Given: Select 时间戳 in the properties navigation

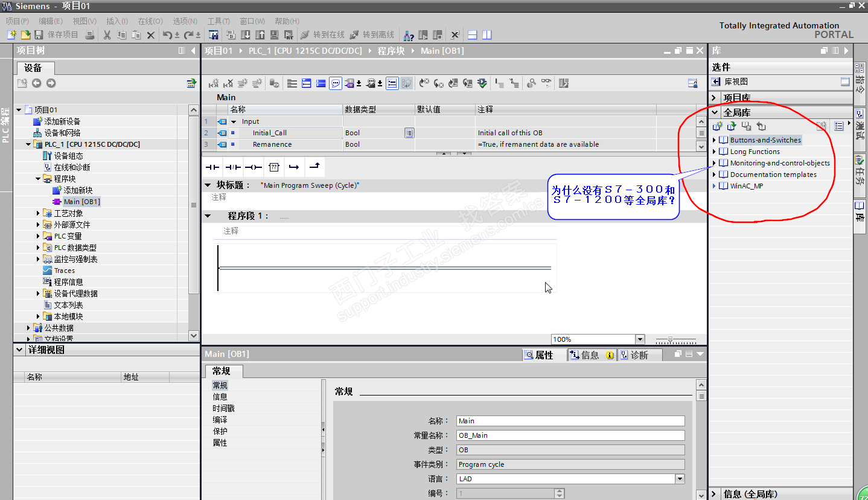Looking at the screenshot, I should pos(224,408).
